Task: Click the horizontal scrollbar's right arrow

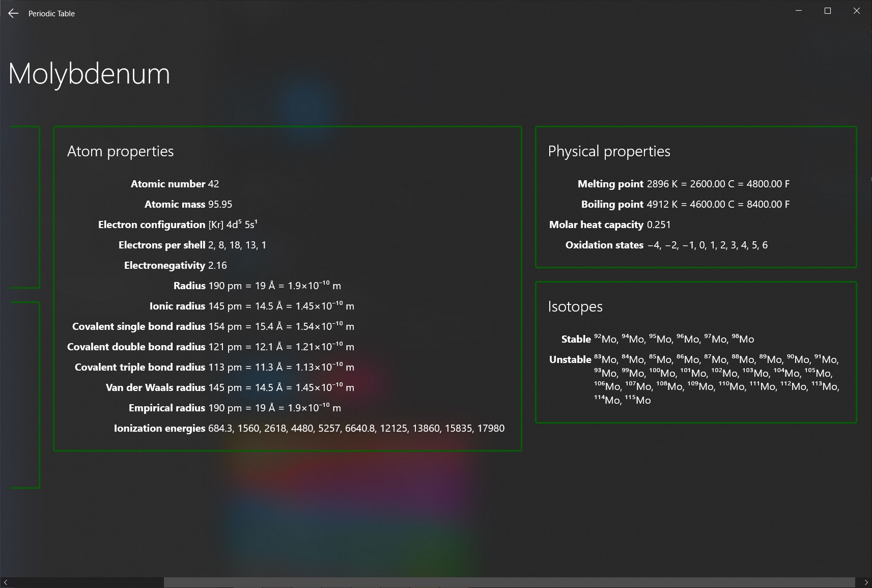Action: [866, 582]
